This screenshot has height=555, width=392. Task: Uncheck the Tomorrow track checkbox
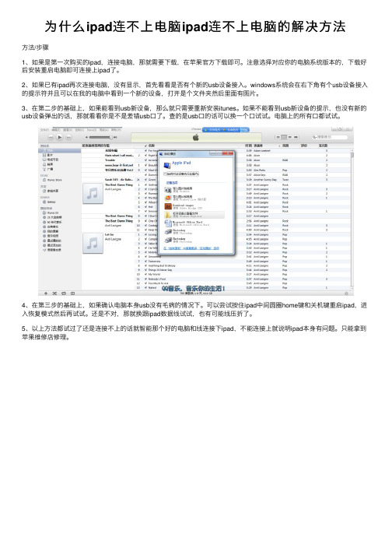[146, 262]
